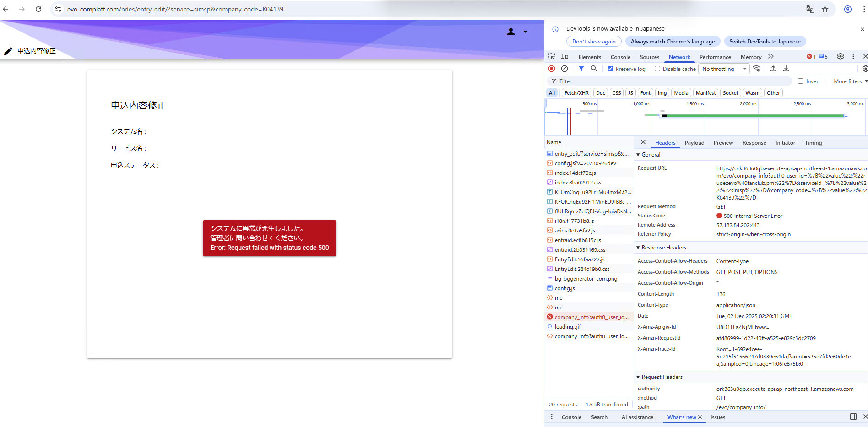
Task: Open DevTools settings gear
Action: coord(840,57)
